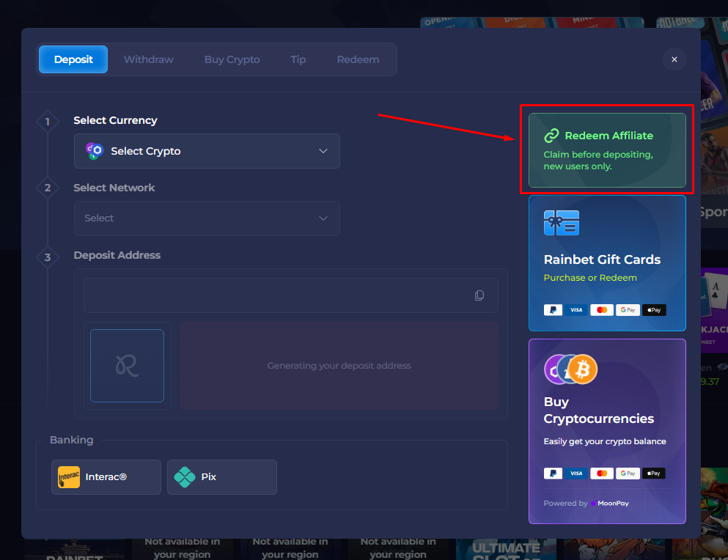Click the gift card icon
The height and width of the screenshot is (560, 728).
(x=562, y=223)
